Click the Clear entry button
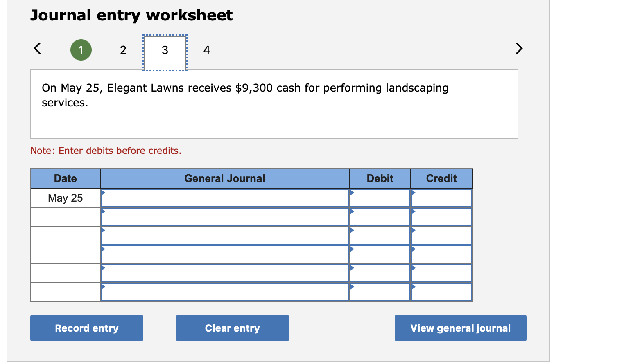This screenshot has width=624, height=364. click(232, 328)
